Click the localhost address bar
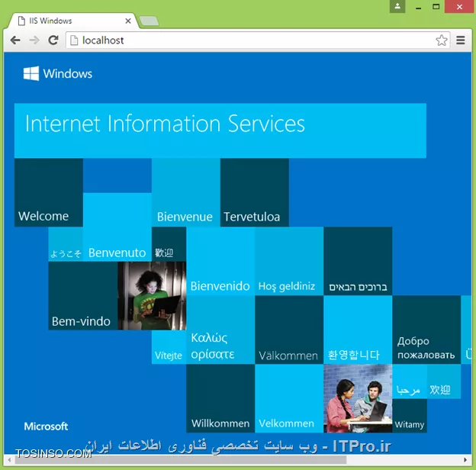476x470 pixels. point(252,40)
